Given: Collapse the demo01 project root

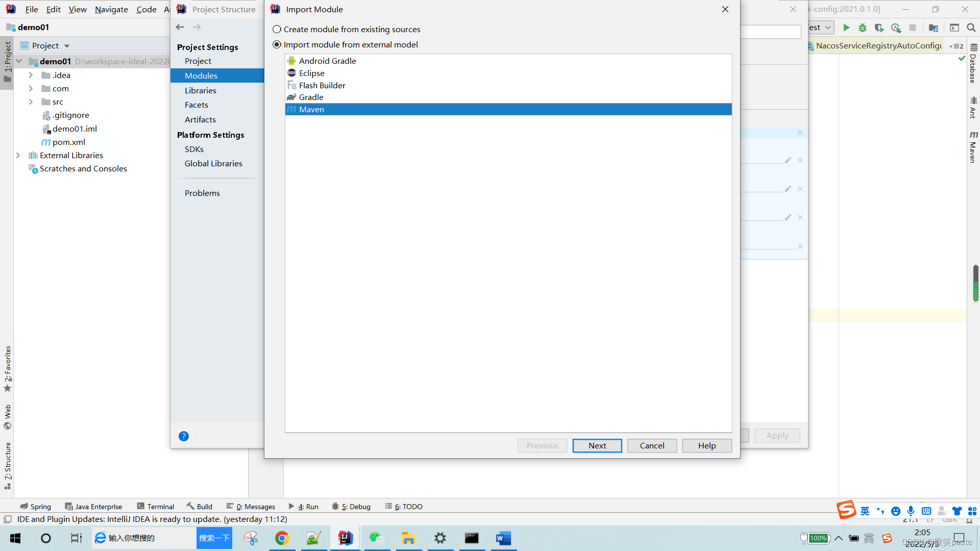Looking at the screenshot, I should coord(19,61).
